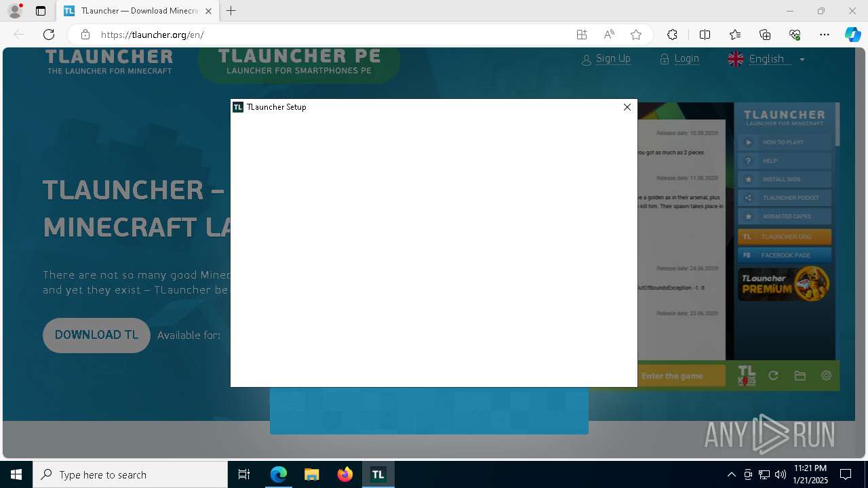Click TLauncher Pocket in launcher preview
The width and height of the screenshot is (868, 488).
(784, 198)
